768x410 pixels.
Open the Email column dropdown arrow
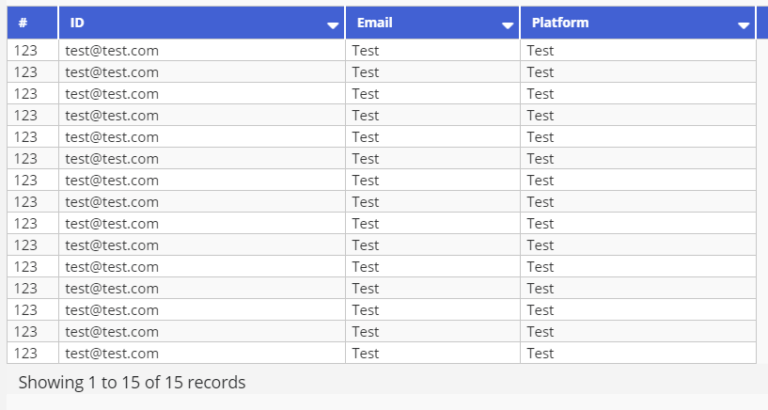(x=507, y=25)
